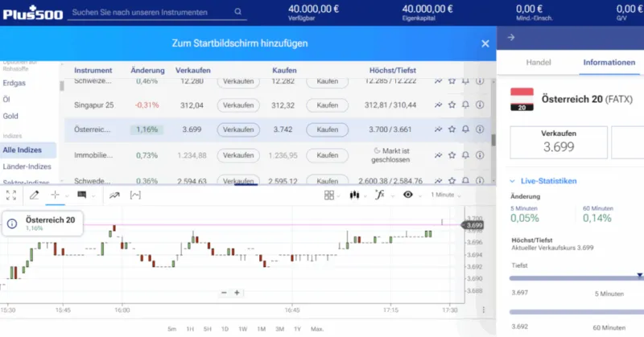Click Kaufen for Österreich row
This screenshot has width=644, height=337.
click(328, 129)
